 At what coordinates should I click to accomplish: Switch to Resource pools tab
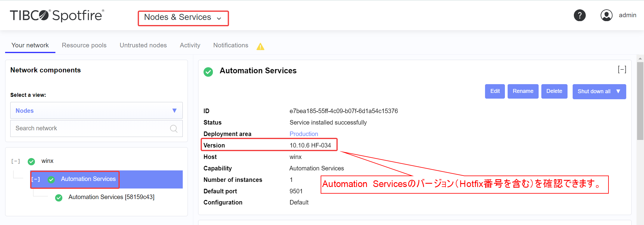coord(84,45)
